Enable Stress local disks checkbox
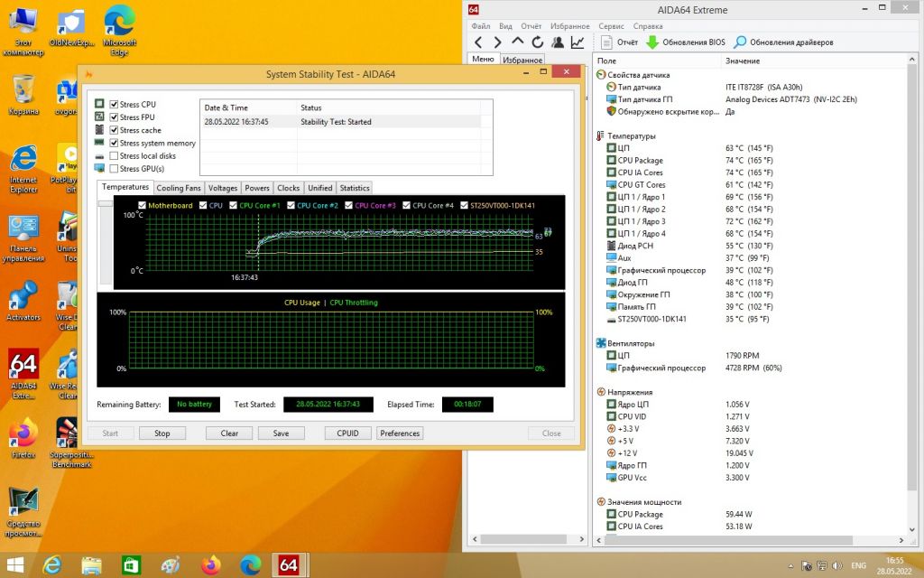The height and width of the screenshot is (578, 924). point(115,156)
